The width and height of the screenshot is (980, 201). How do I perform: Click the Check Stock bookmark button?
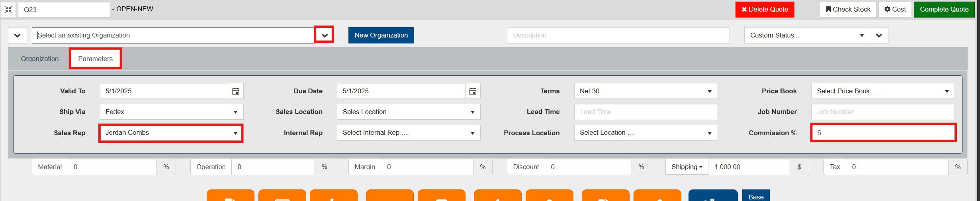click(848, 10)
